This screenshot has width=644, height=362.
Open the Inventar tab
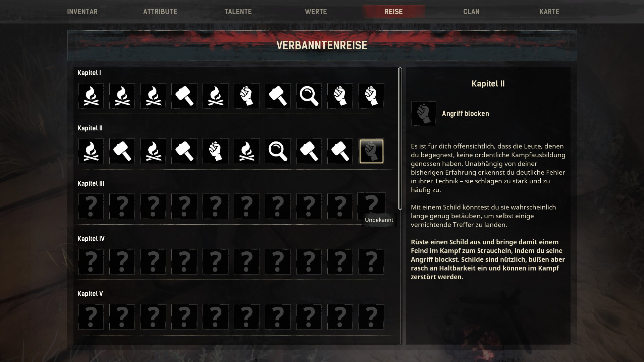(x=82, y=12)
